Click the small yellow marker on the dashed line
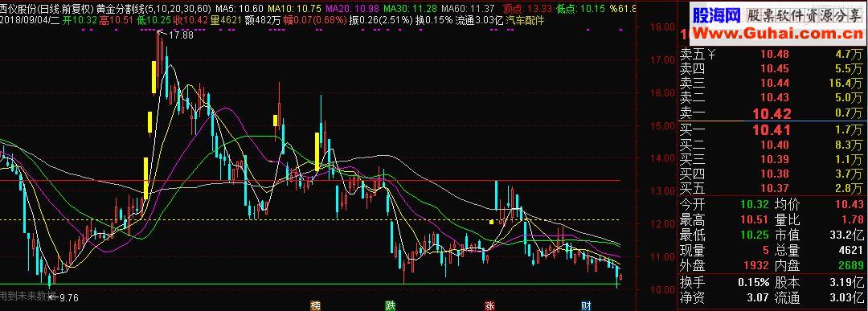 pyautogui.click(x=491, y=222)
